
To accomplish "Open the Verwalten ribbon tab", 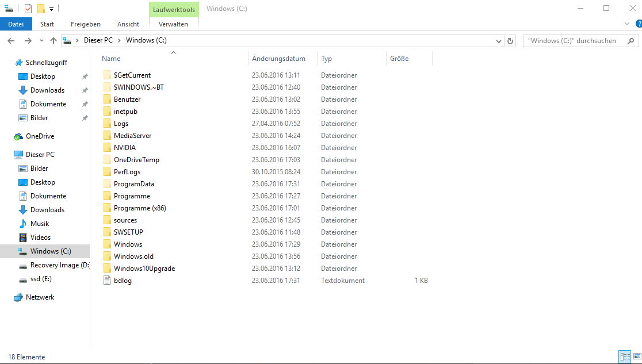I will 174,24.
